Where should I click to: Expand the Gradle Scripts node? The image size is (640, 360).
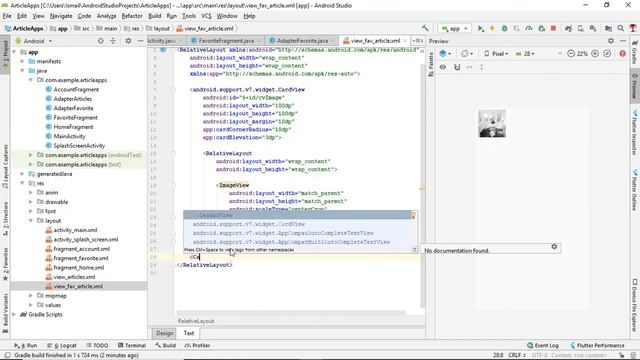14,314
